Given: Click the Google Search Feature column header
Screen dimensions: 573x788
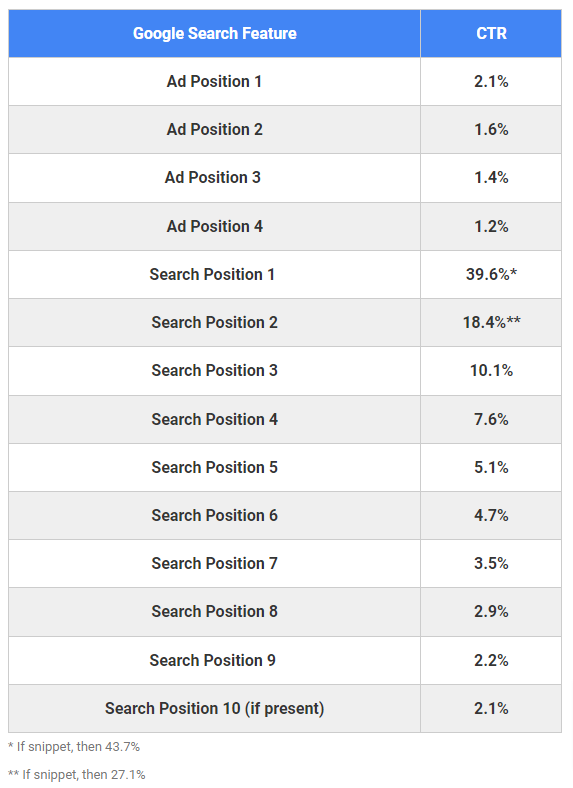Looking at the screenshot, I should point(215,33).
